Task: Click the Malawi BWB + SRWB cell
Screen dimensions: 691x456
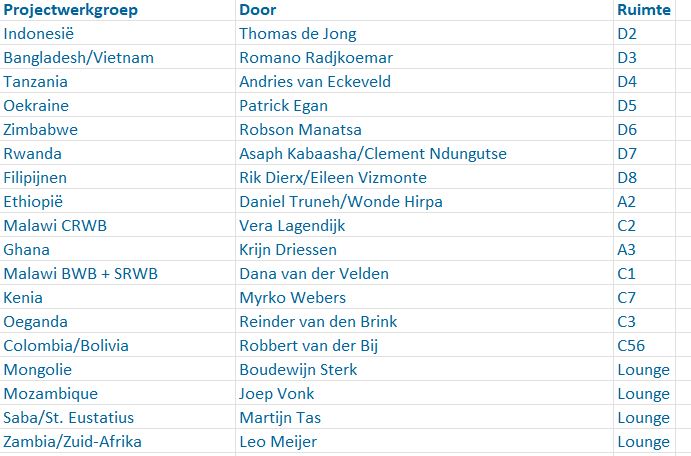Action: pyautogui.click(x=81, y=274)
